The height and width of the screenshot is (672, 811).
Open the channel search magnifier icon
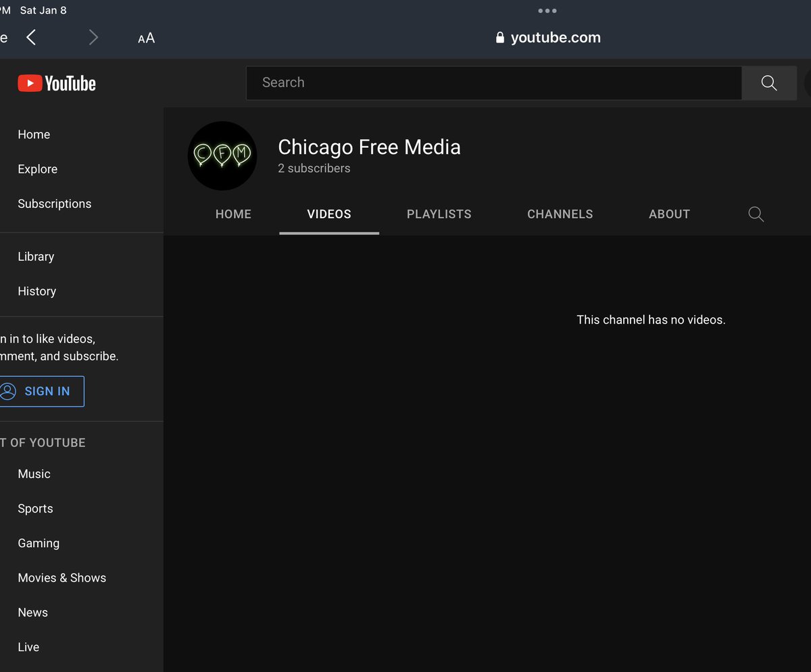pos(756,214)
